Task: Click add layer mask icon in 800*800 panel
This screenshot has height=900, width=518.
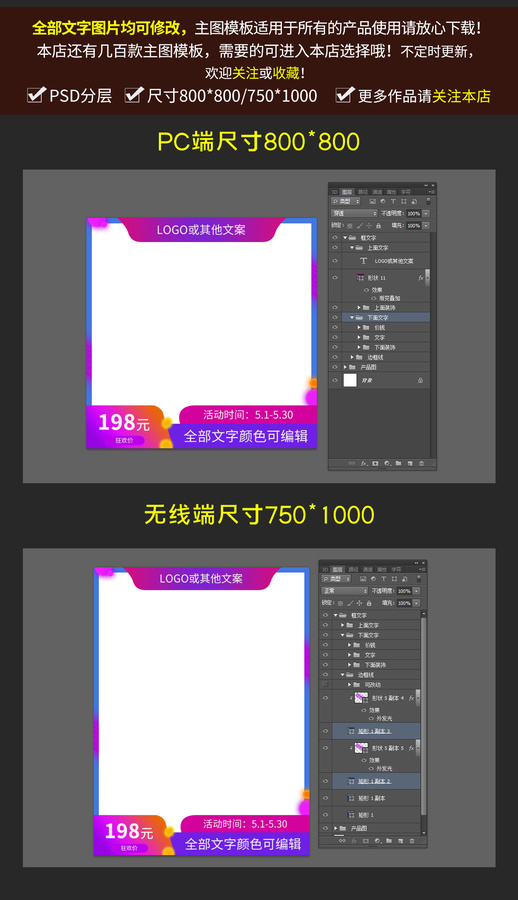Action: coord(375,463)
